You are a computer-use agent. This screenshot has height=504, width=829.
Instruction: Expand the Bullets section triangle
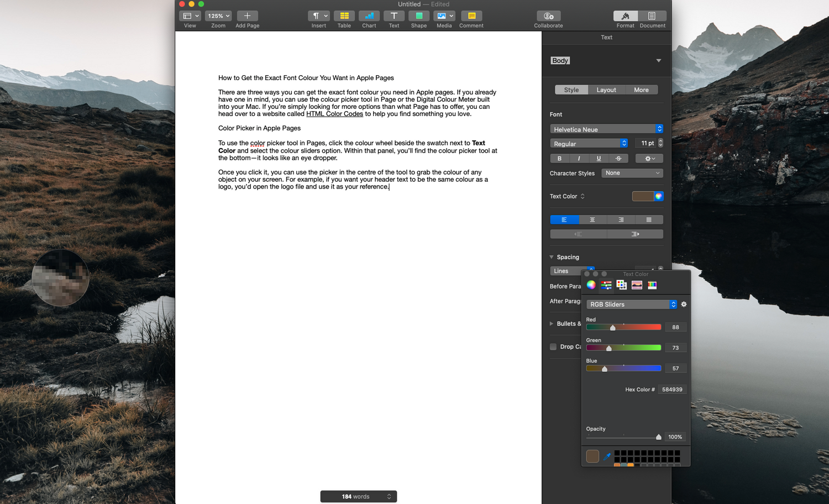coord(552,324)
